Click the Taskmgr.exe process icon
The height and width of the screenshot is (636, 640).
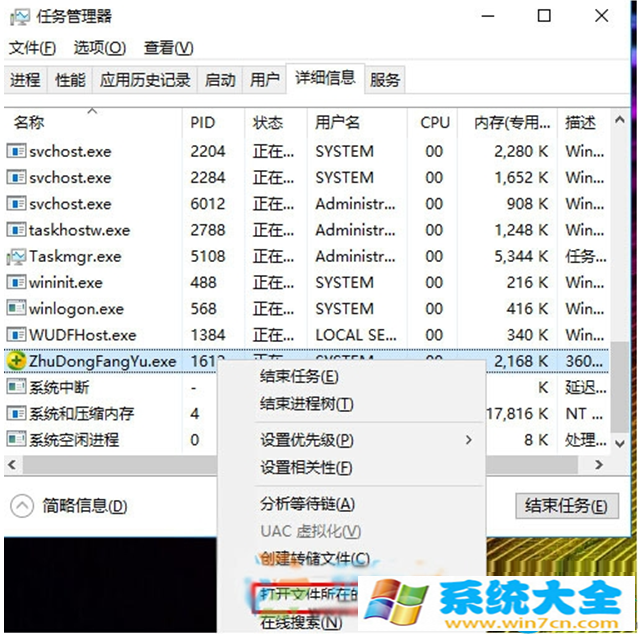[16, 256]
